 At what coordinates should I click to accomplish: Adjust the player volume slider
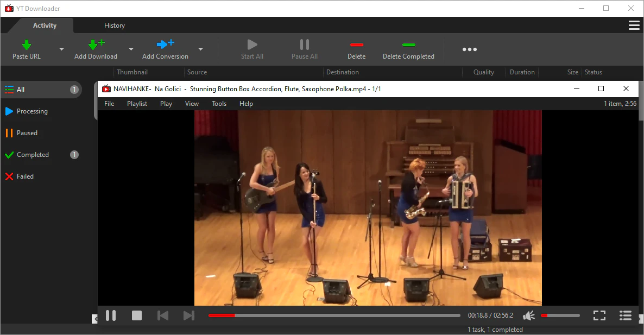pos(560,315)
